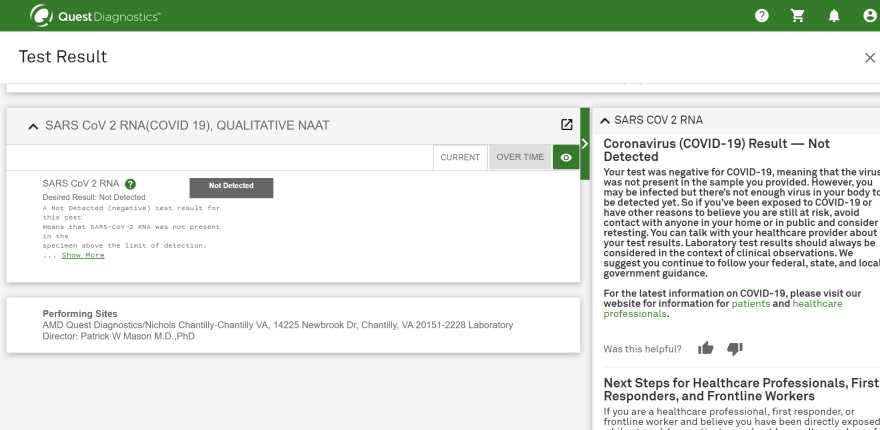Toggle the green eye visibility button
The width and height of the screenshot is (880, 430).
click(566, 157)
